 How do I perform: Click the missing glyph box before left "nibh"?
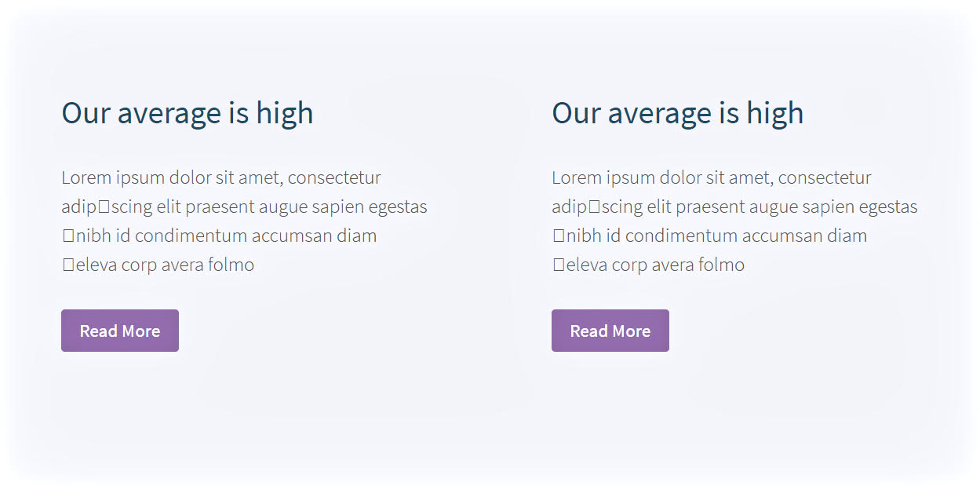[68, 236]
